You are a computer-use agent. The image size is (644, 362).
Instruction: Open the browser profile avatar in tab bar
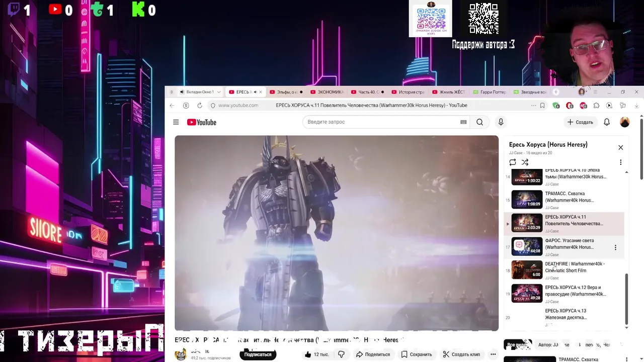click(582, 92)
